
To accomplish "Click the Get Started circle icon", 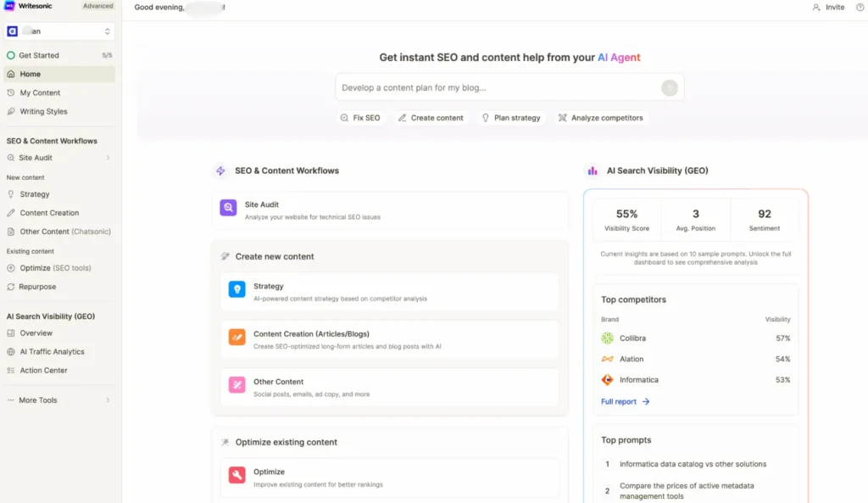I will point(10,55).
